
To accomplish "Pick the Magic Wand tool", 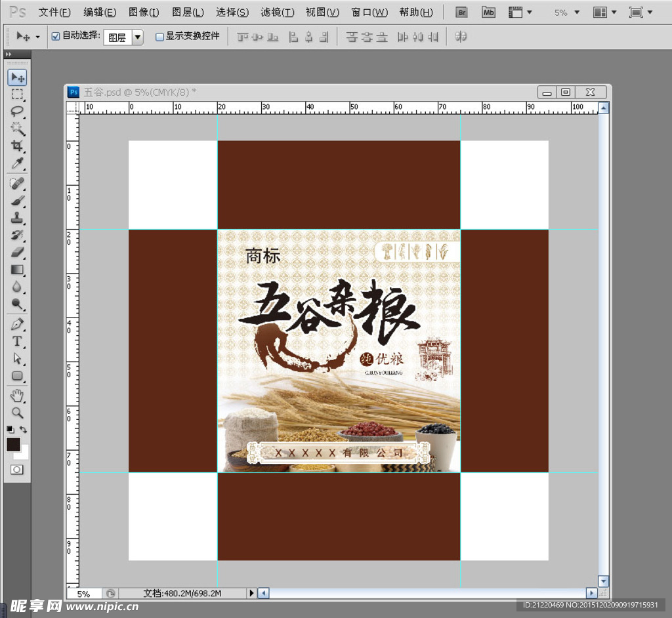I will [x=17, y=129].
